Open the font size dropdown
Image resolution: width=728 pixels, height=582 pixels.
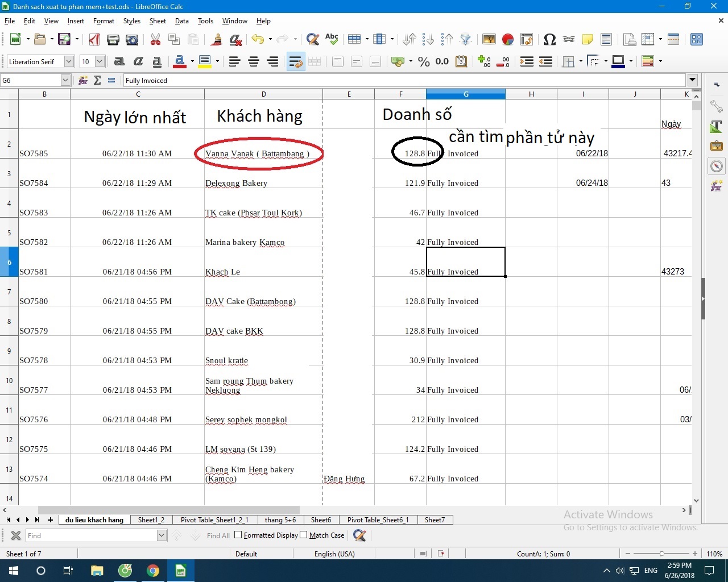100,61
